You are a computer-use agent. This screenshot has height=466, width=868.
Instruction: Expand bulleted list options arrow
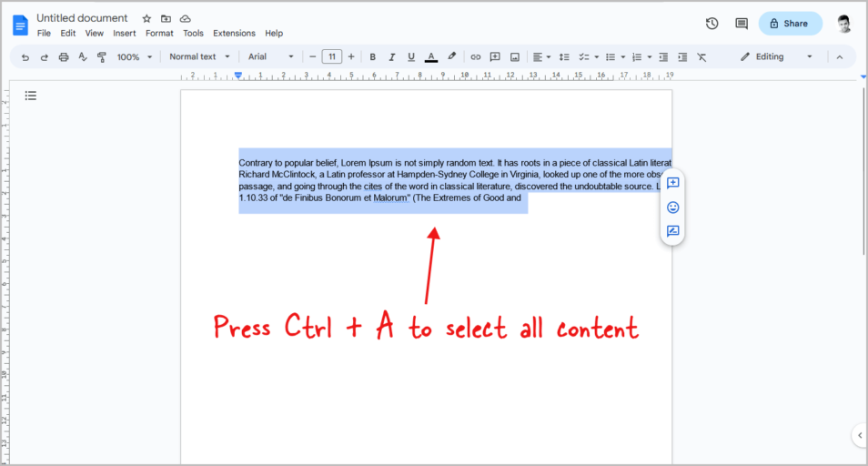point(623,57)
